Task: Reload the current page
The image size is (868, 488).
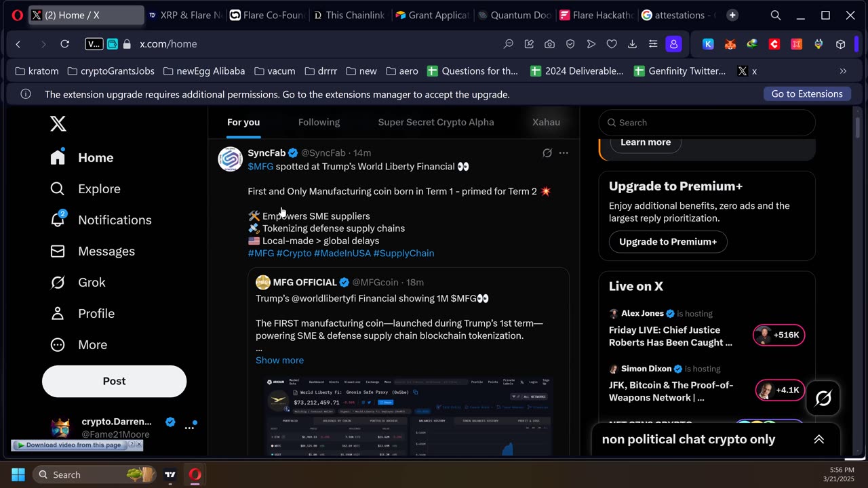Action: click(65, 44)
